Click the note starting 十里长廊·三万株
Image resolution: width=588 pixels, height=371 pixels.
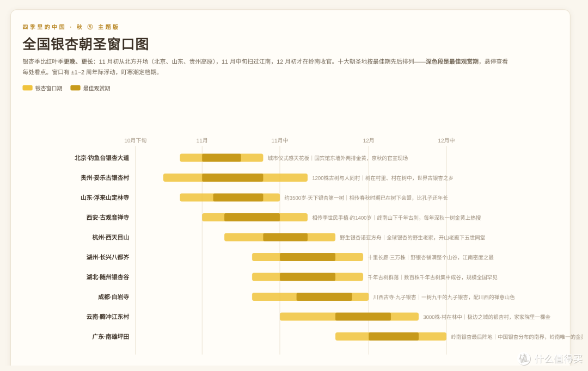click(431, 257)
